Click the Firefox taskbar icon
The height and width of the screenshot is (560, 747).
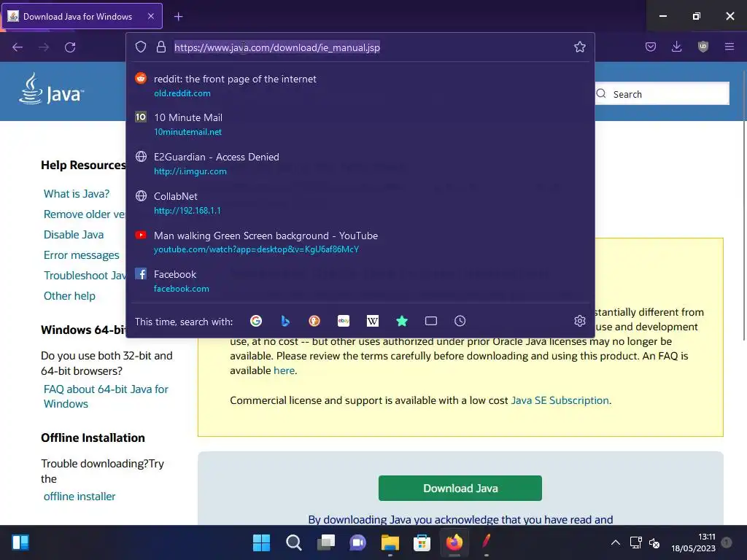tap(454, 542)
